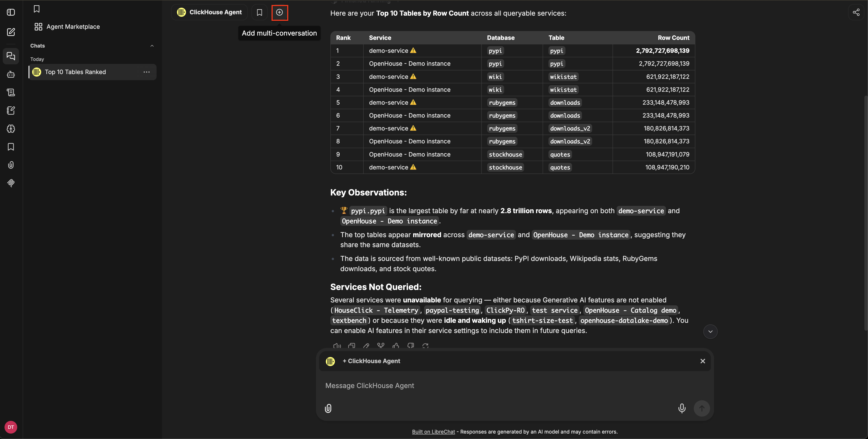Toggle the left sidebar panel icon

click(x=11, y=12)
